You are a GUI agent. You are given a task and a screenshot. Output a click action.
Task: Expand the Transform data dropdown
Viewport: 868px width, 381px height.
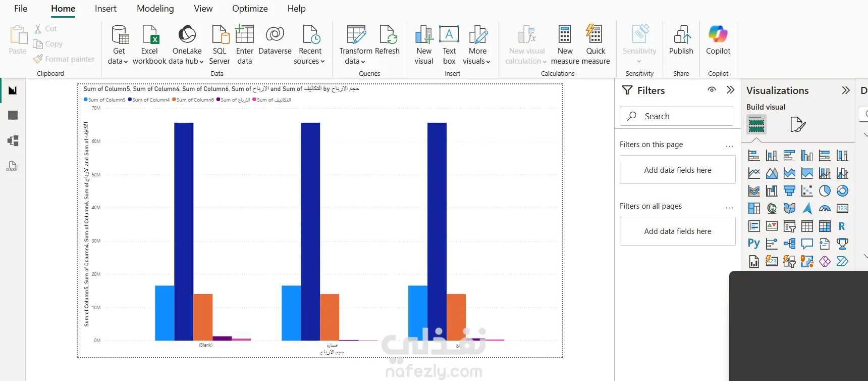point(356,44)
